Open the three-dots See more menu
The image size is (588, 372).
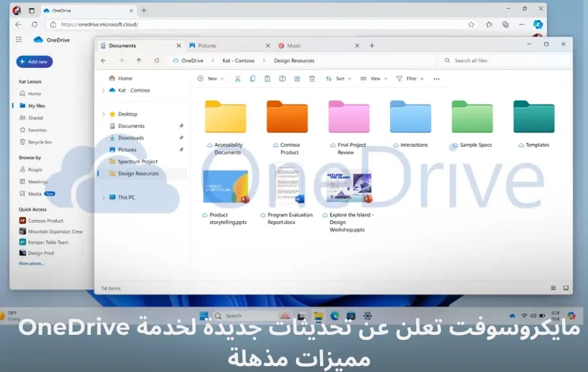(436, 79)
